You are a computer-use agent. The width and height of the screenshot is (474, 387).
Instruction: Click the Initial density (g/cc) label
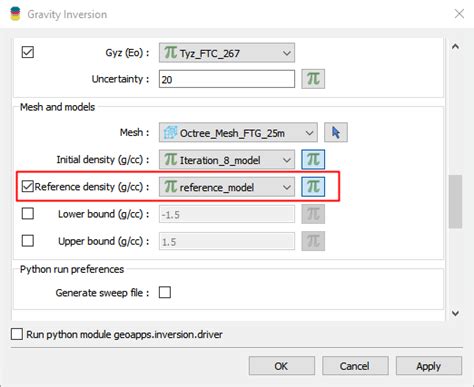[x=103, y=160]
